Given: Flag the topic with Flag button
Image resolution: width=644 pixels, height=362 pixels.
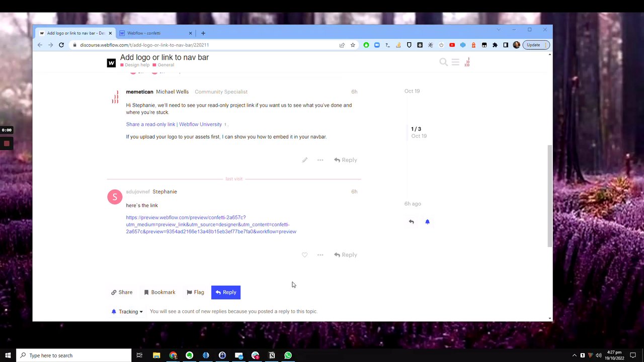Looking at the screenshot, I should click(195, 292).
